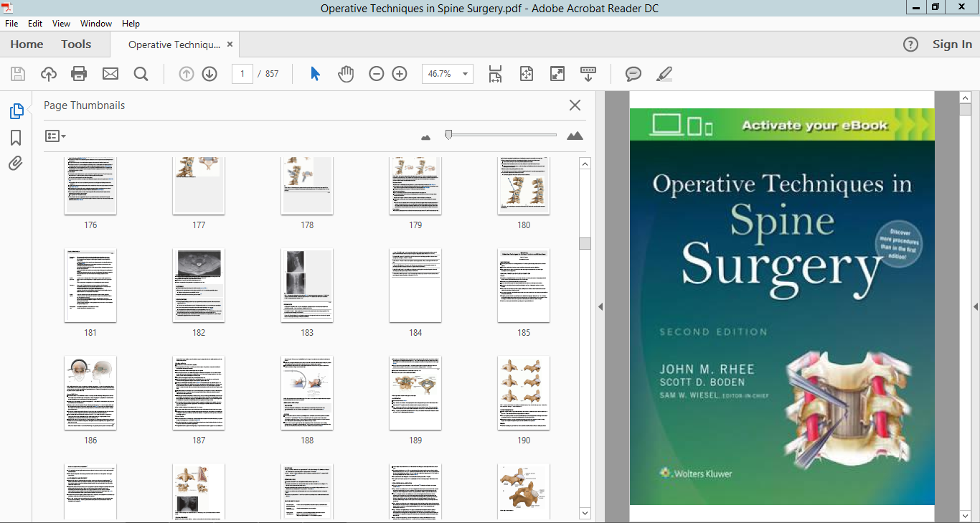
Task: Add a comment sticky note icon
Action: tap(633, 74)
